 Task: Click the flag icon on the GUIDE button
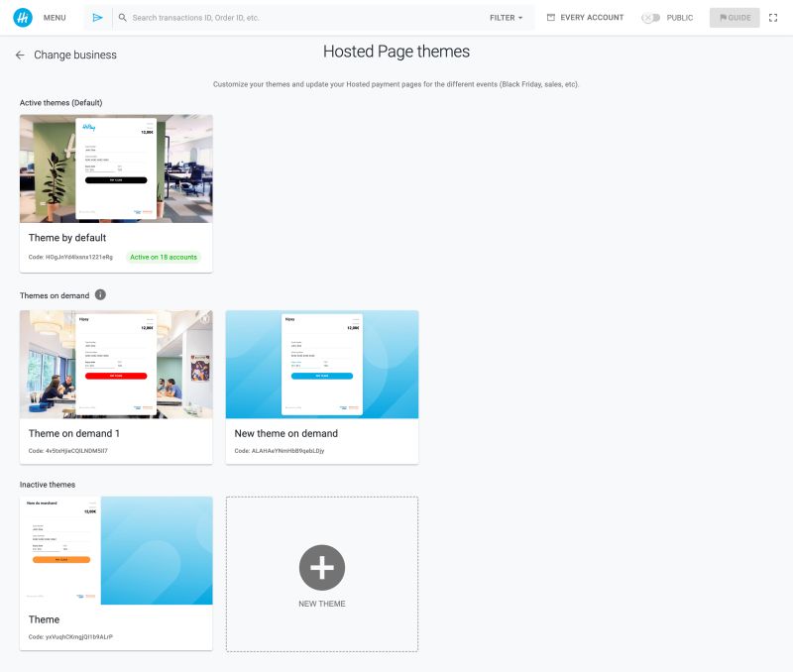(x=724, y=17)
